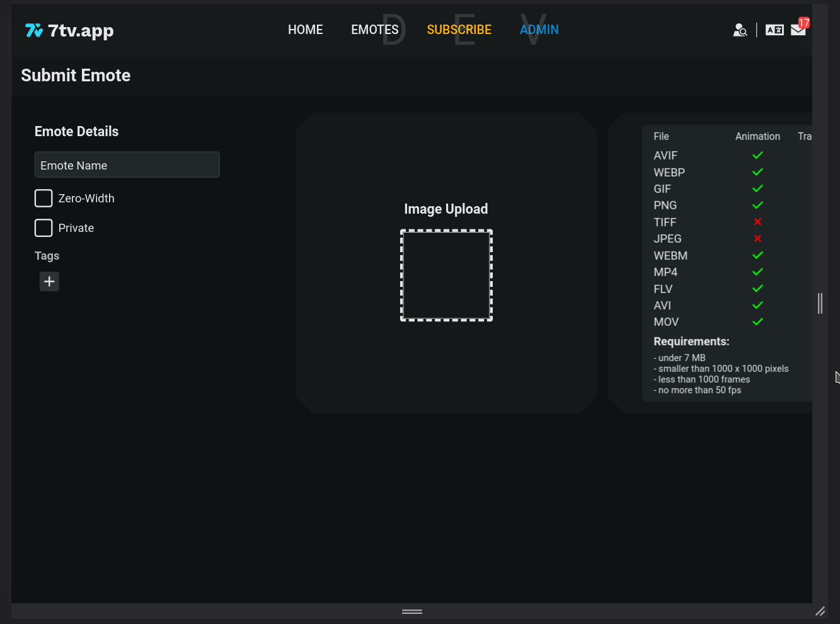Click the PNG format label
This screenshot has height=624, width=840.
point(665,205)
